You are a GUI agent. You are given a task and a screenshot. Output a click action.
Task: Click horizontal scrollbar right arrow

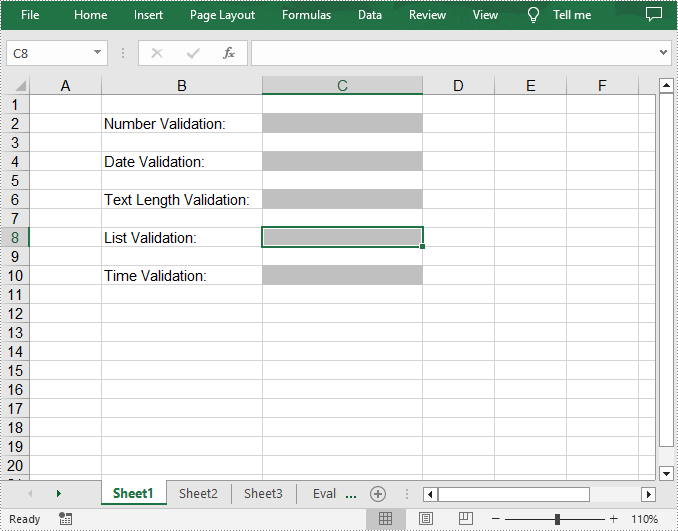click(x=649, y=494)
